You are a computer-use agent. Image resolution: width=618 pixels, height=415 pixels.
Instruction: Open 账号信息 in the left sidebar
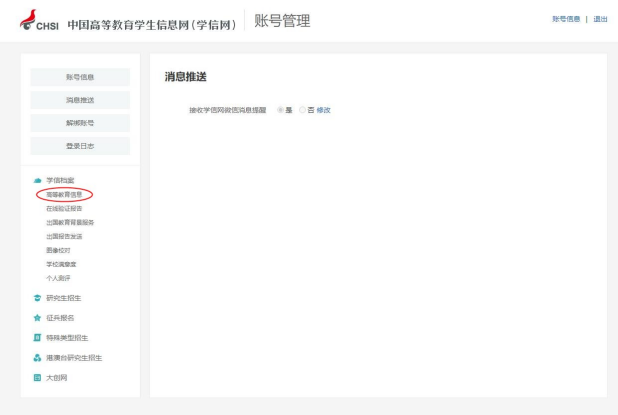click(80, 77)
